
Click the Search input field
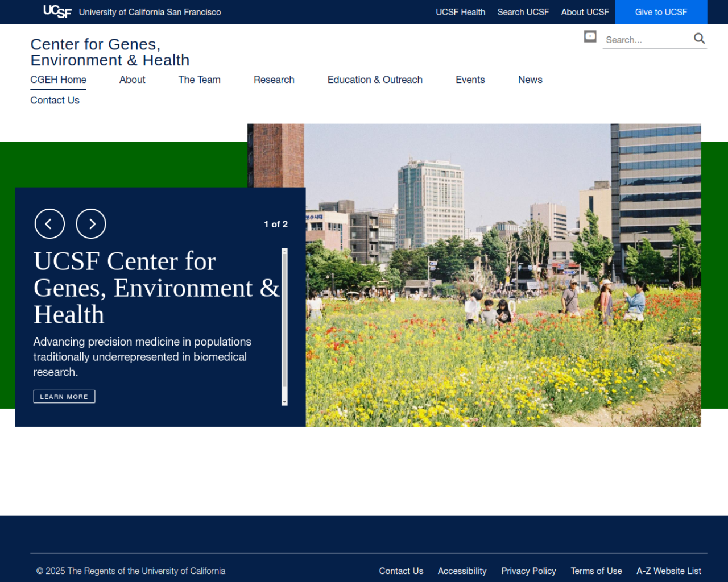[x=647, y=40]
